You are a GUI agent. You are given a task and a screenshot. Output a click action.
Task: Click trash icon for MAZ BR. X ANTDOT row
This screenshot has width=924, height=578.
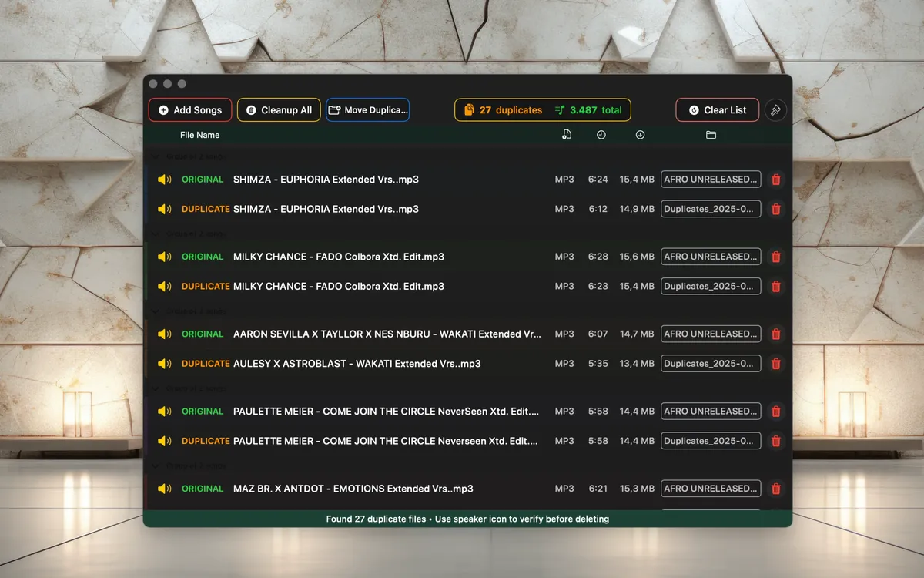pos(775,489)
